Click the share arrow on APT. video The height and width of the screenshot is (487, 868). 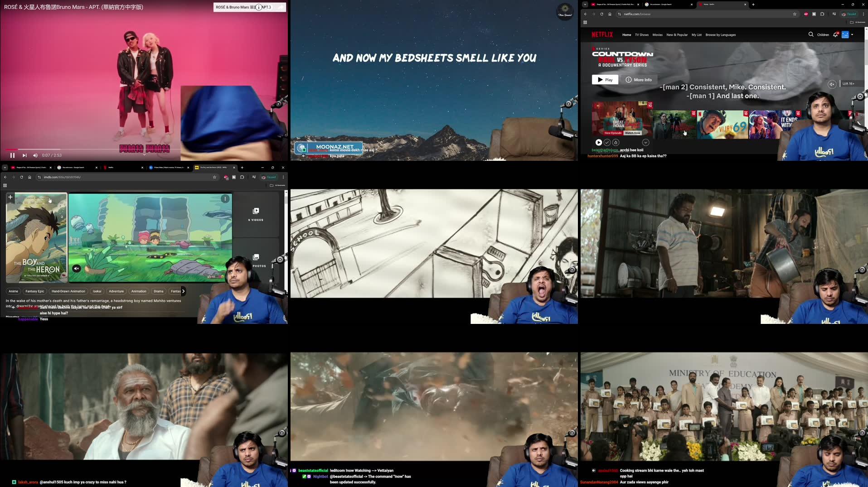280,7
